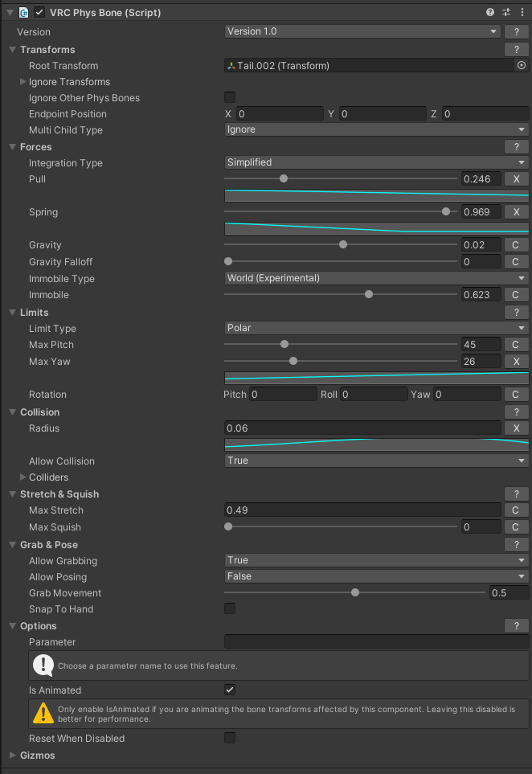Open the object picker for Root Transform
The height and width of the screenshot is (774, 532).
point(521,66)
